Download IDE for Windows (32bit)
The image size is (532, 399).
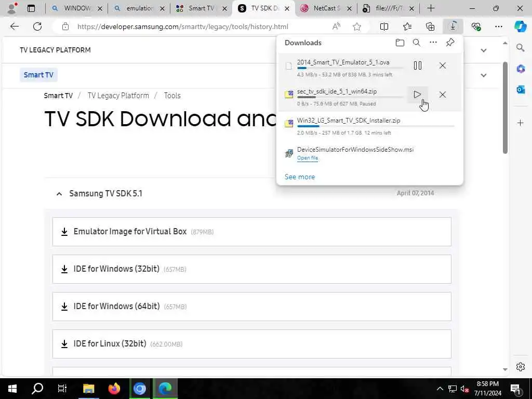[x=252, y=269]
